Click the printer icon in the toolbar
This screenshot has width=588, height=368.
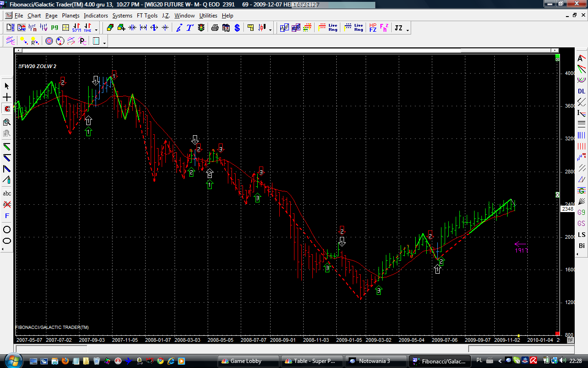click(x=215, y=28)
